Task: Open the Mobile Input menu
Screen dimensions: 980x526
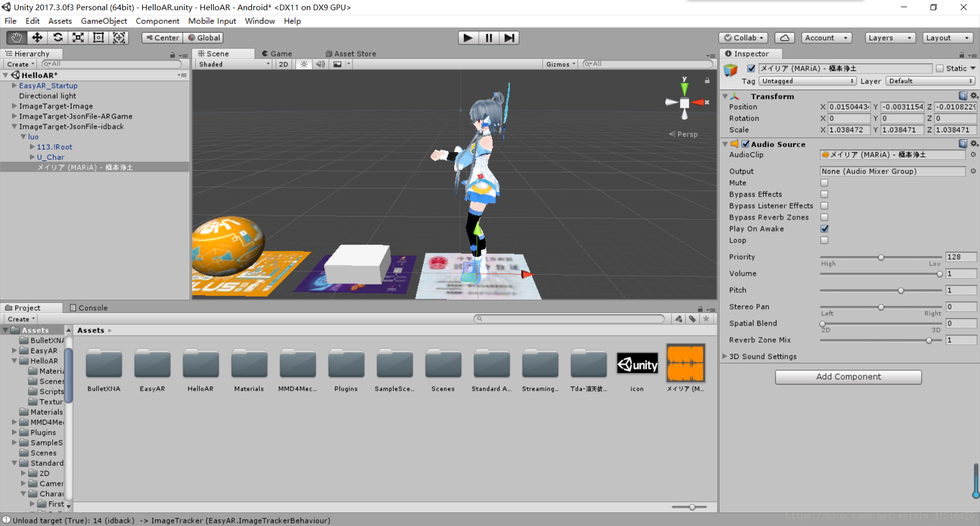Action: (212, 21)
